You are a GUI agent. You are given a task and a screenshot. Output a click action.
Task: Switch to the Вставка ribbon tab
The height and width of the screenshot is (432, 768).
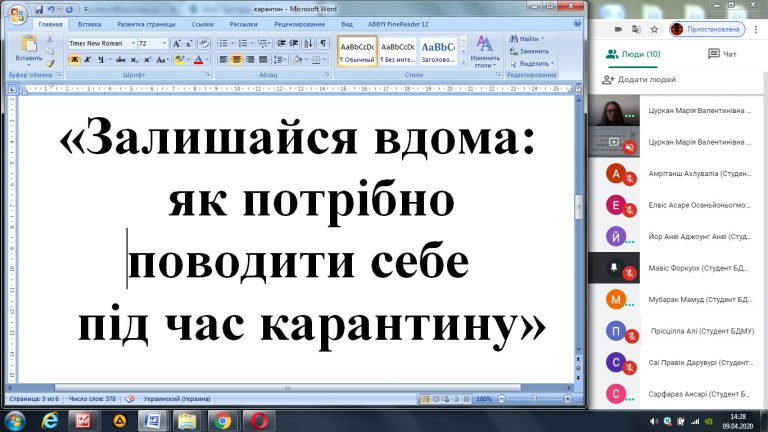coord(89,22)
